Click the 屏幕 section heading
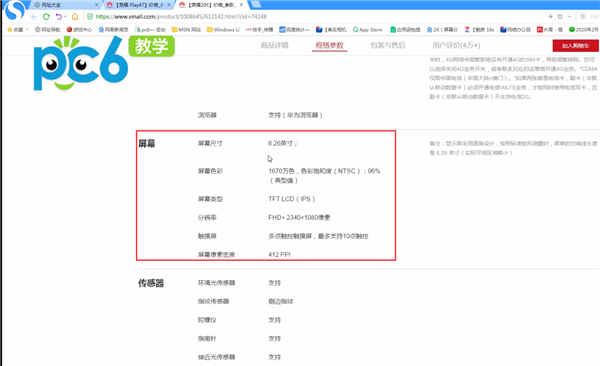Screen dimensions: 600x366 [x=147, y=144]
